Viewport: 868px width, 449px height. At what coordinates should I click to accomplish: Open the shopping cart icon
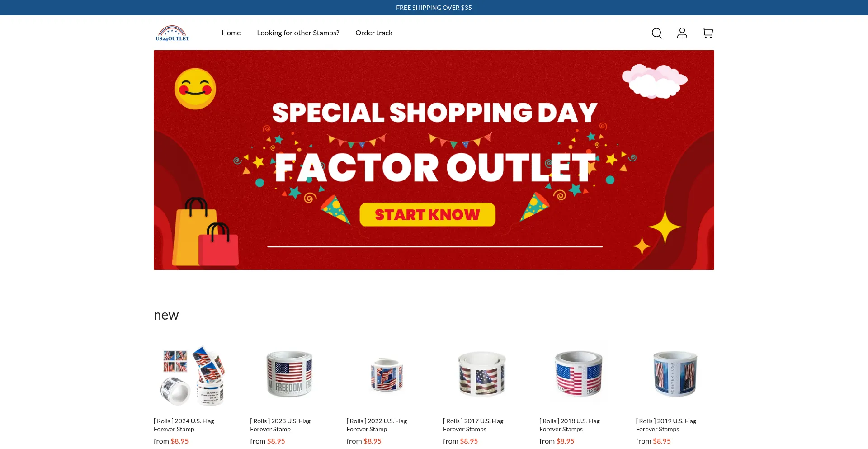point(708,33)
